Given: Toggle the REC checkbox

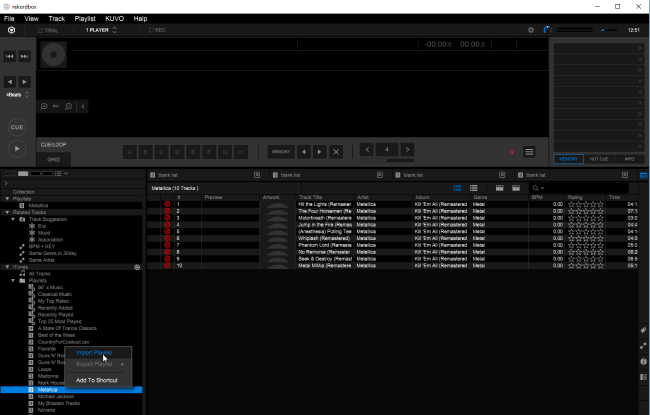Looking at the screenshot, I should (151, 30).
